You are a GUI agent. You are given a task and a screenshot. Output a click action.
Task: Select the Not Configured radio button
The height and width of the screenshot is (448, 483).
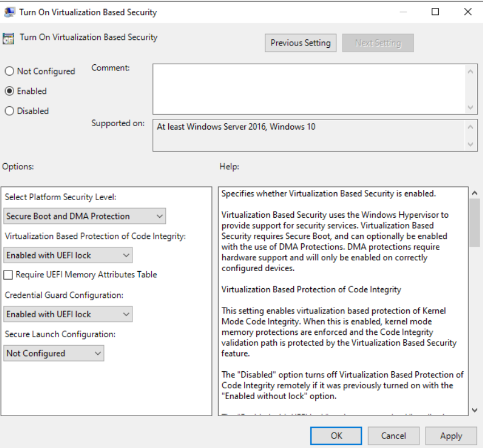pos(9,71)
